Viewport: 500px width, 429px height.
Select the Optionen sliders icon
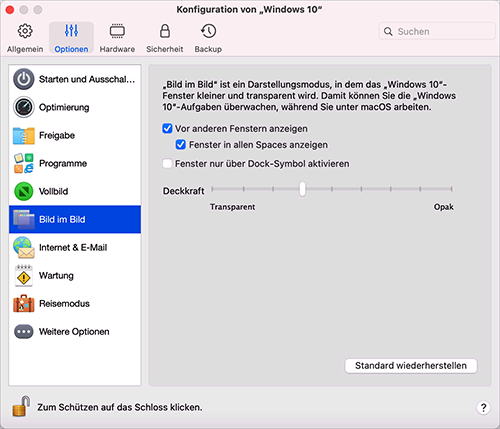[x=71, y=31]
